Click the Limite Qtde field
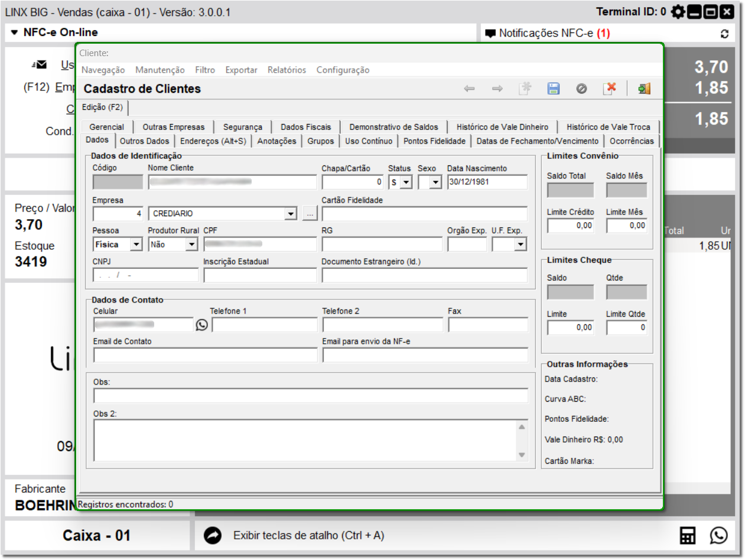The width and height of the screenshot is (745, 560). 626,328
